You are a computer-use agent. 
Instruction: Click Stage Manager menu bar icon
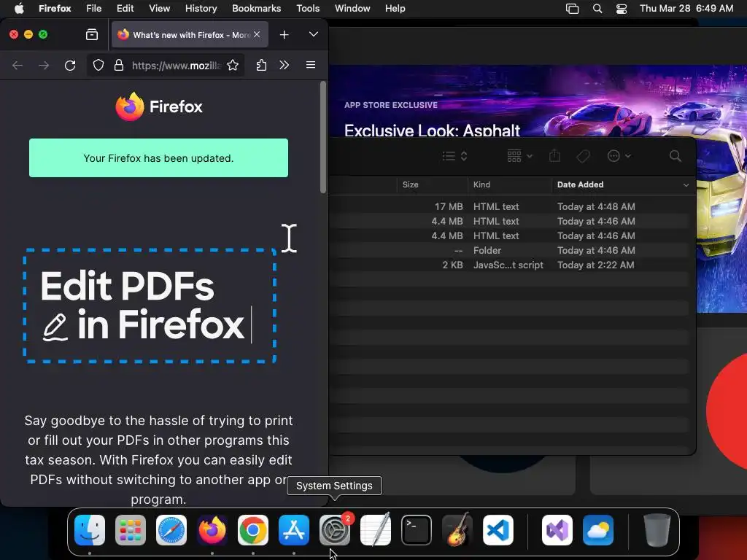[572, 9]
